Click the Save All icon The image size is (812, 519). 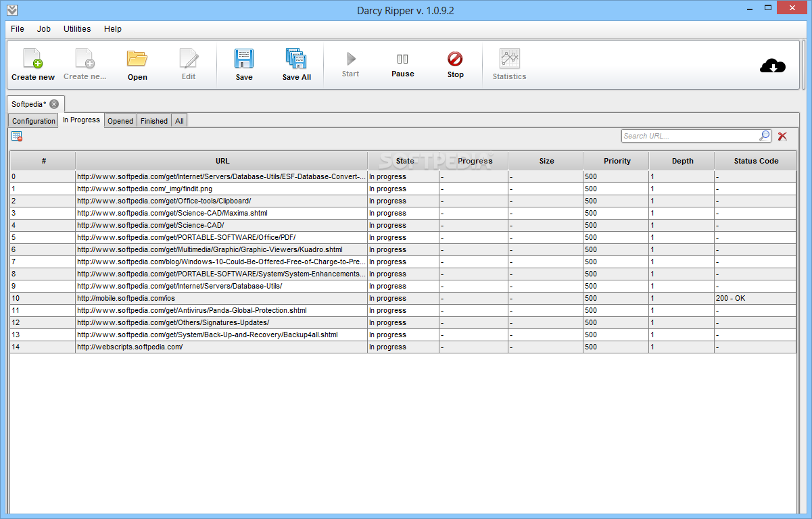[x=296, y=59]
